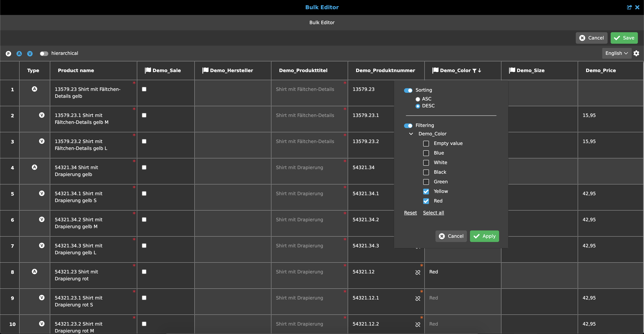Click the open in new window icon
This screenshot has height=334, width=644.
click(x=629, y=7)
